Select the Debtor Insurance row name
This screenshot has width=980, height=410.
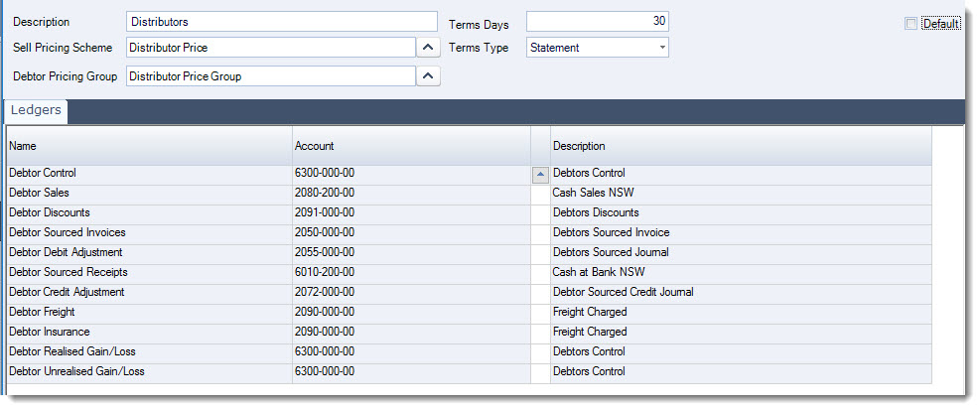[x=50, y=332]
